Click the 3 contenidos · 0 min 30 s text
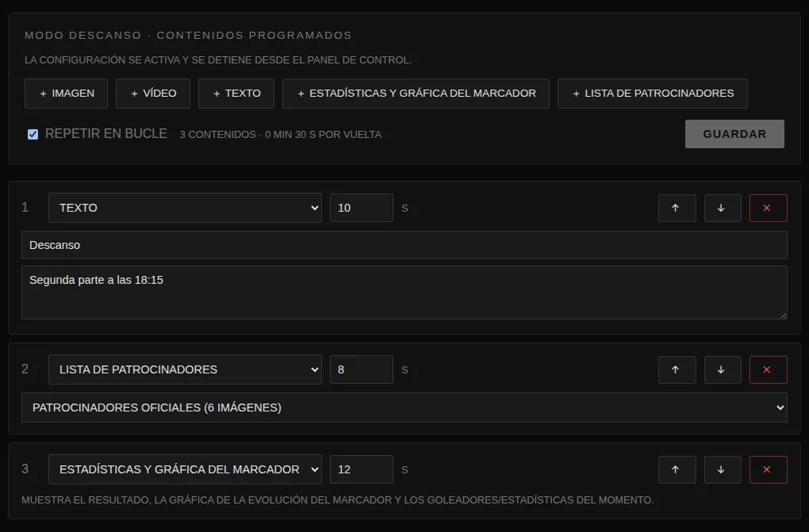This screenshot has width=809, height=532. (280, 135)
